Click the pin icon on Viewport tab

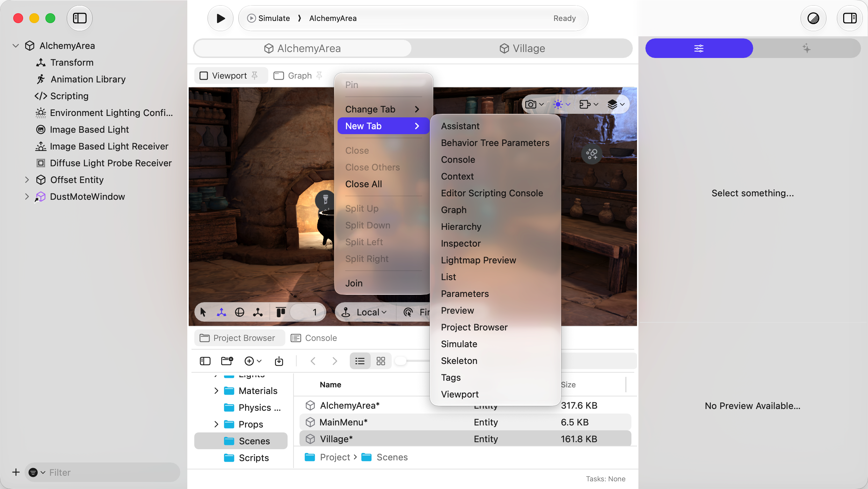tap(255, 75)
